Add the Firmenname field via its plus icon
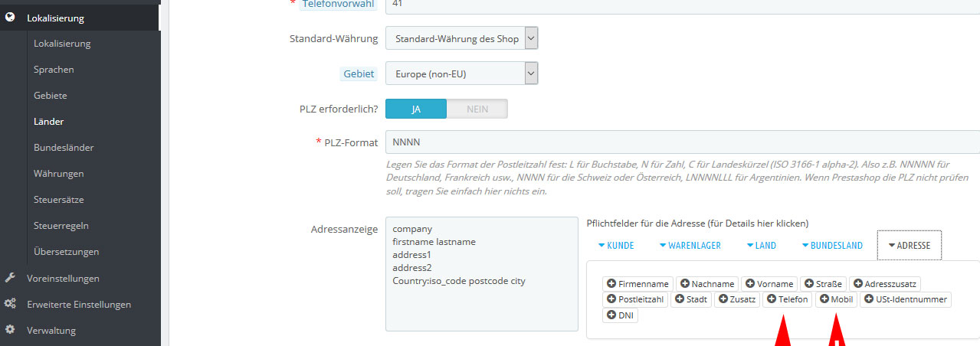The height and width of the screenshot is (346, 980). 611,283
